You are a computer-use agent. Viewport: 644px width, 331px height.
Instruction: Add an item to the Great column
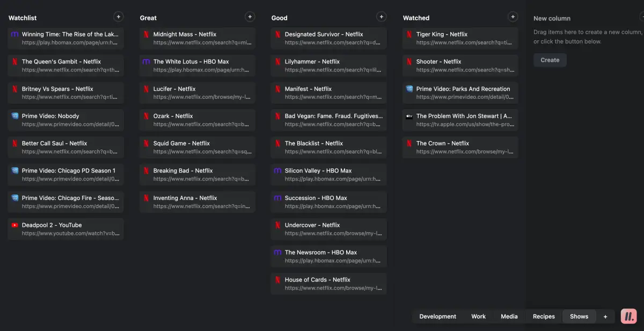point(250,17)
